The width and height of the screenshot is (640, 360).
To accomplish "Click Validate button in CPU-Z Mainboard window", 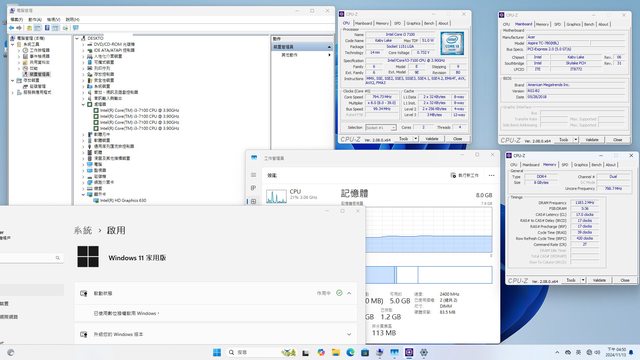I will pyautogui.click(x=592, y=140).
